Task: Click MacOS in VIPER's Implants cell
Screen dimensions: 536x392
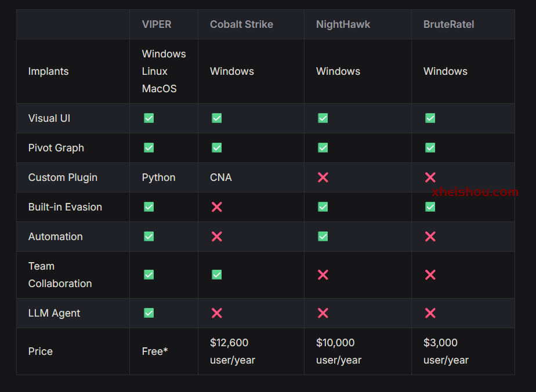Action: (x=160, y=89)
